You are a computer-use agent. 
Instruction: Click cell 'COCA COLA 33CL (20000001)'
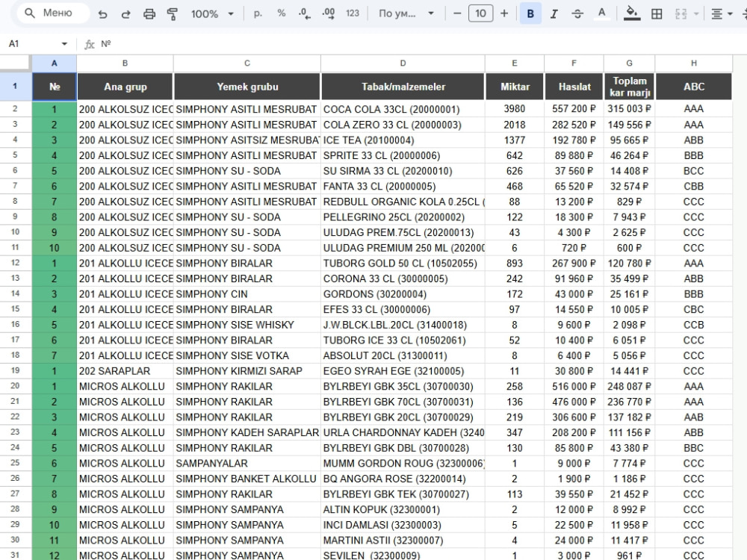(x=403, y=109)
